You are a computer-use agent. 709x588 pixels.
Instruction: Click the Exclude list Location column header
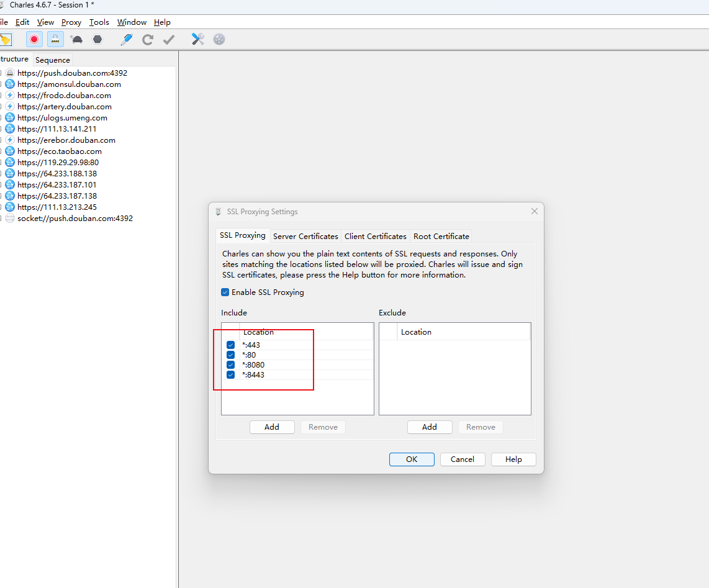[x=464, y=332]
